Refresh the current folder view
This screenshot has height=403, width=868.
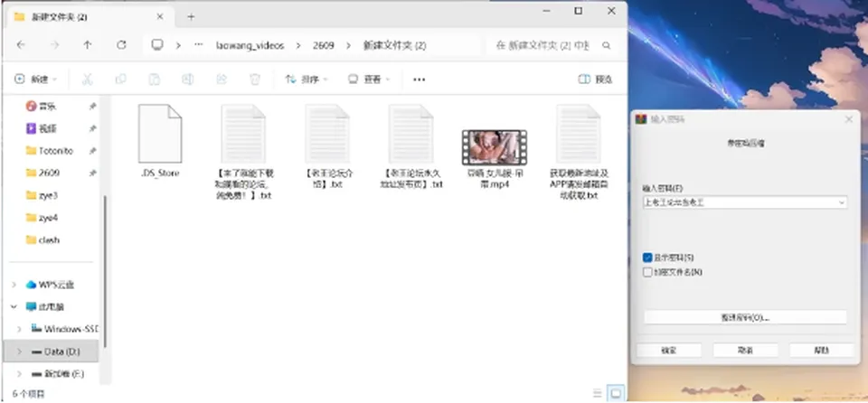click(x=121, y=45)
